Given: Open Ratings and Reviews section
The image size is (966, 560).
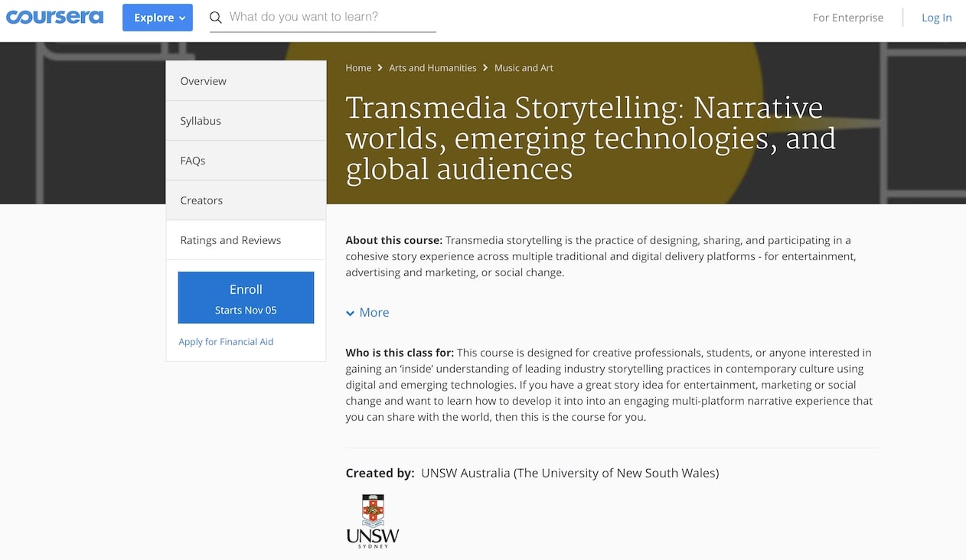Looking at the screenshot, I should coord(246,240).
